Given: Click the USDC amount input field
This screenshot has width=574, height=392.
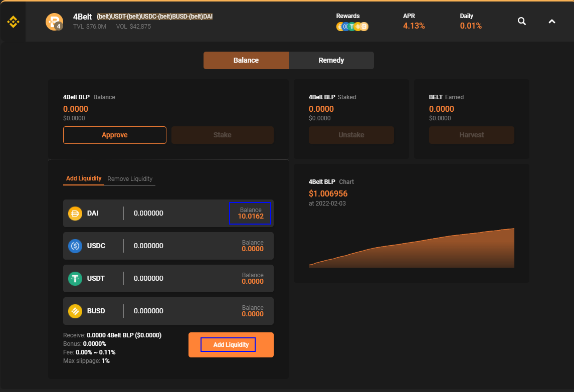Looking at the screenshot, I should coord(148,246).
